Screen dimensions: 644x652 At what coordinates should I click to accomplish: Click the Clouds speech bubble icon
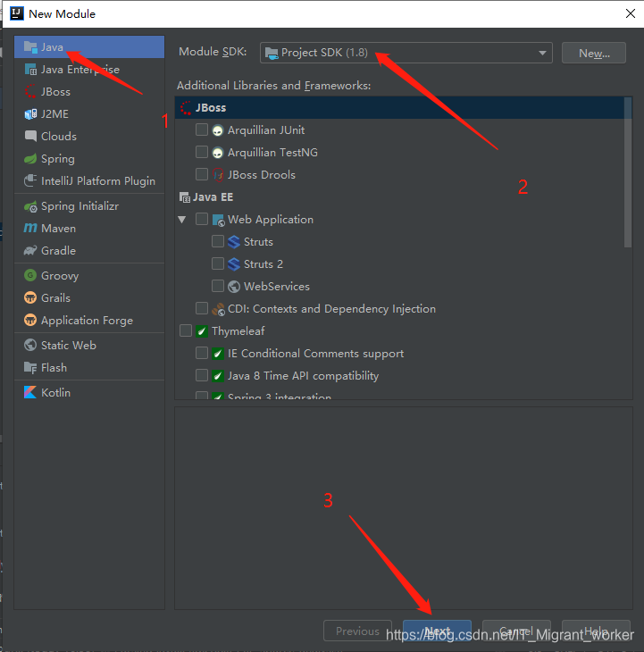pos(30,136)
